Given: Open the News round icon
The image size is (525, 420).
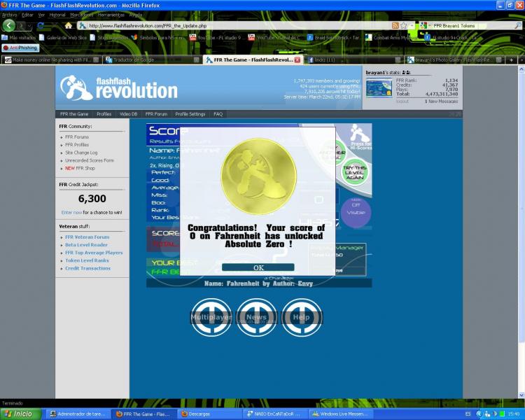Looking at the screenshot, I should pos(256,317).
